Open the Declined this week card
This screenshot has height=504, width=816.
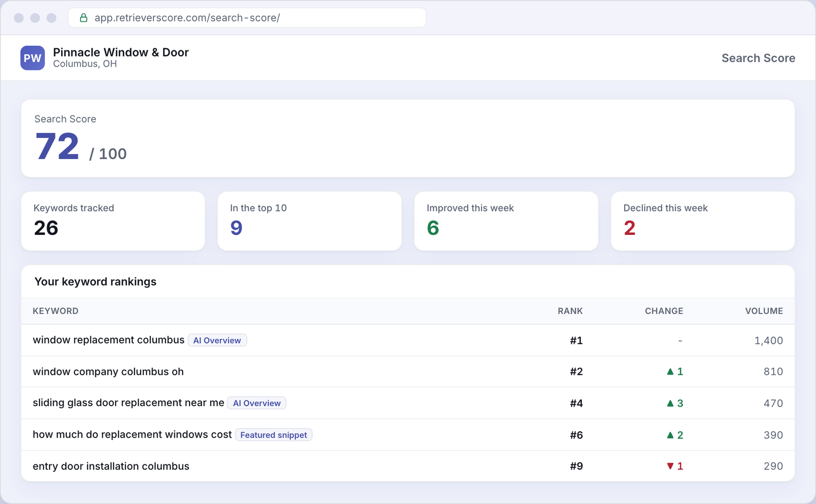click(703, 221)
